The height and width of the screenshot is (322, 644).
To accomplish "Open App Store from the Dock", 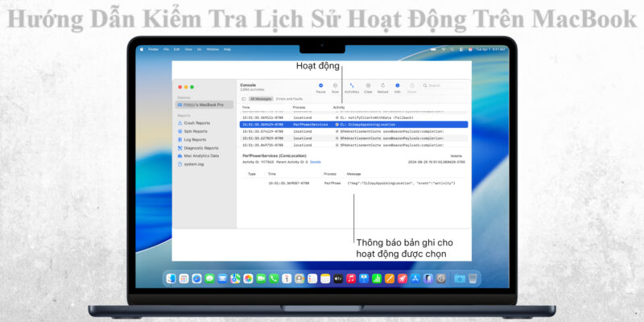I will coord(415,279).
